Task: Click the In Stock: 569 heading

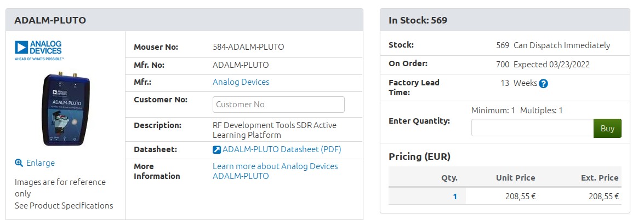Action: [418, 20]
